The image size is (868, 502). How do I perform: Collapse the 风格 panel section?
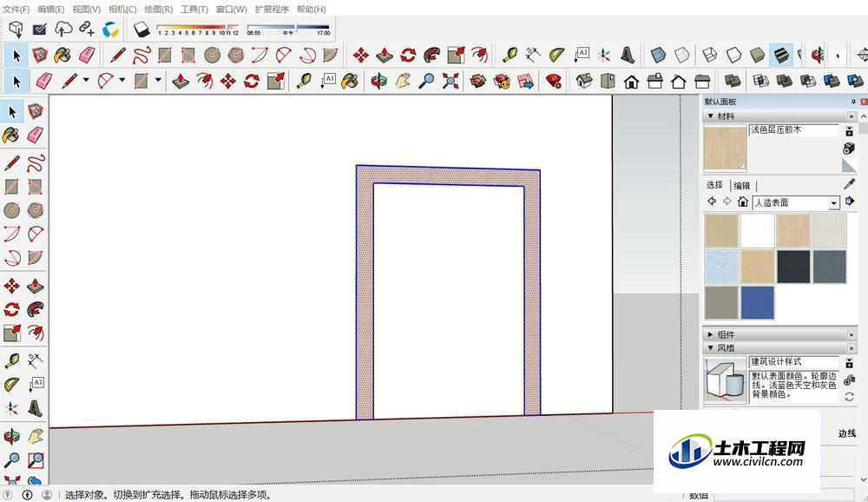click(x=711, y=348)
